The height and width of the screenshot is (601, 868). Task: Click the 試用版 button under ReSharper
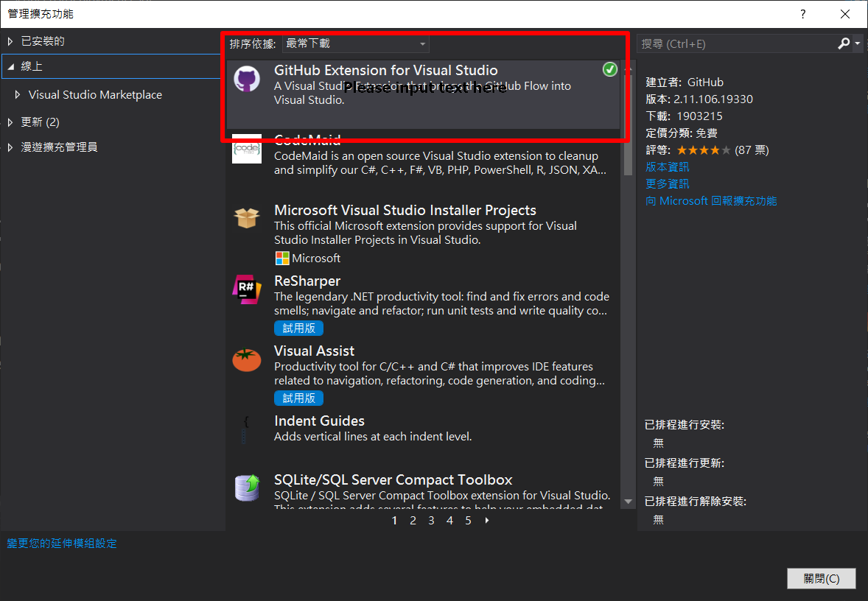click(x=298, y=328)
